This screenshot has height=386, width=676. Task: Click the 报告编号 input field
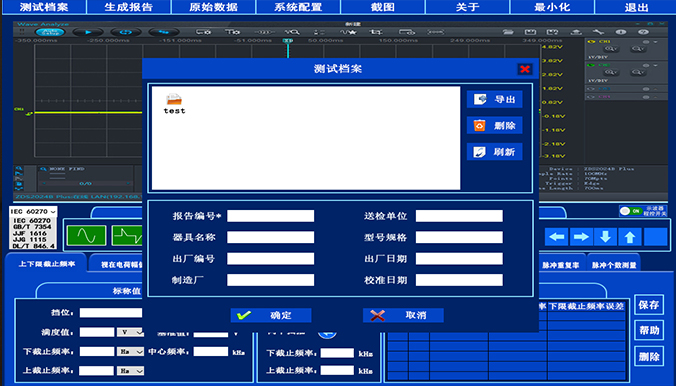tap(271, 216)
